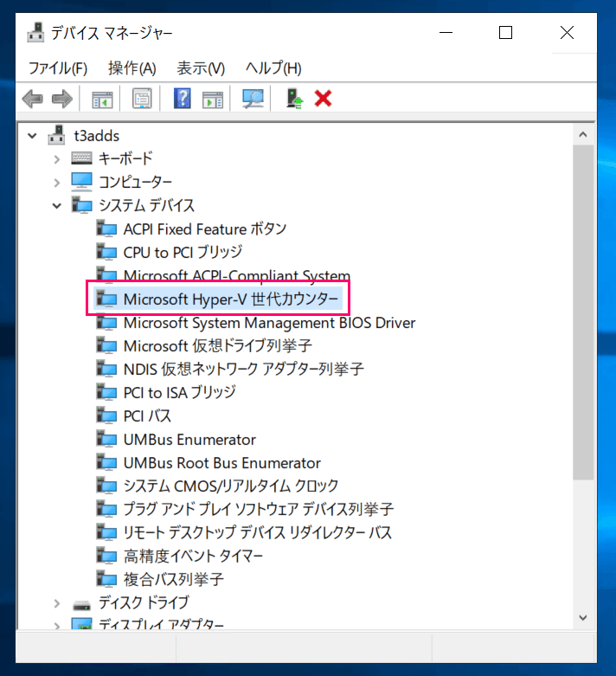Select the コンピューター tree item

[135, 182]
